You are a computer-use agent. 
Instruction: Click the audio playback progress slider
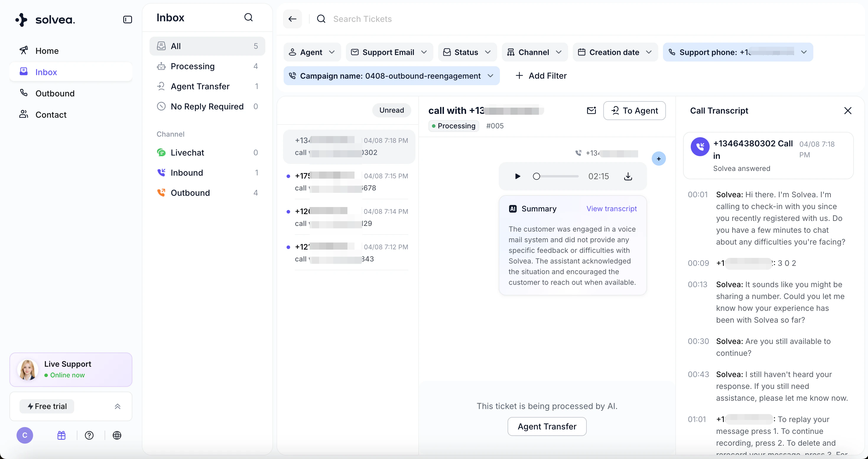tap(555, 176)
